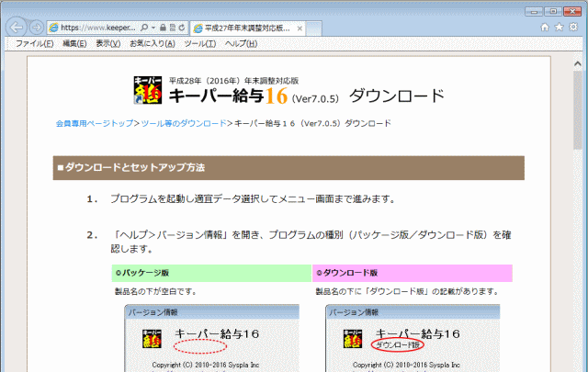Open a new blank tab
This screenshot has width=588, height=372.
(313, 28)
